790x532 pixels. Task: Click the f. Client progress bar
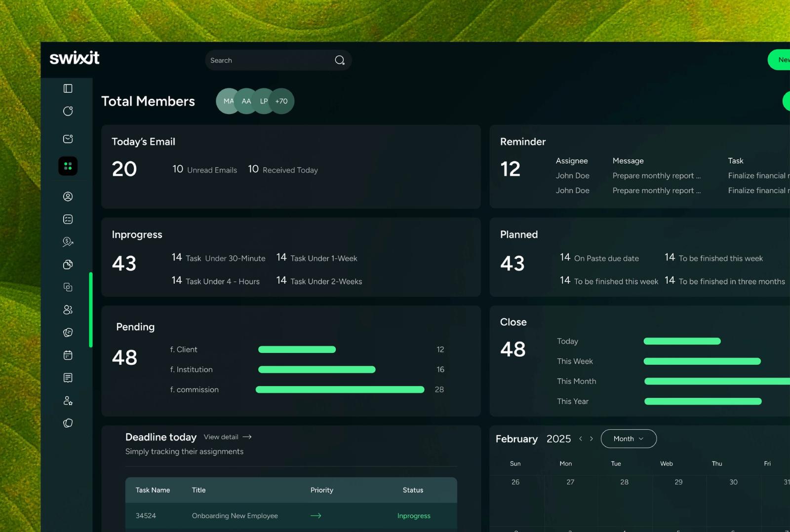[x=297, y=349]
